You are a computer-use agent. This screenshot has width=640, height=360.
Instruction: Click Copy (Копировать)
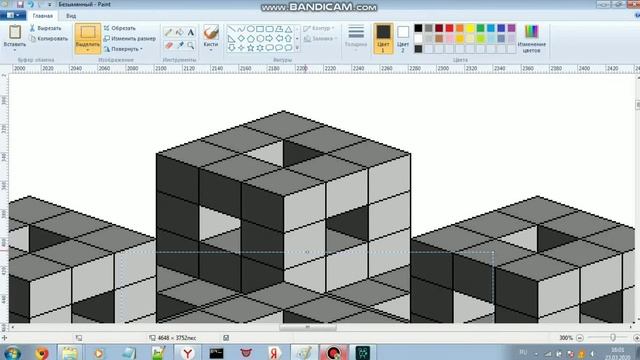(x=49, y=39)
